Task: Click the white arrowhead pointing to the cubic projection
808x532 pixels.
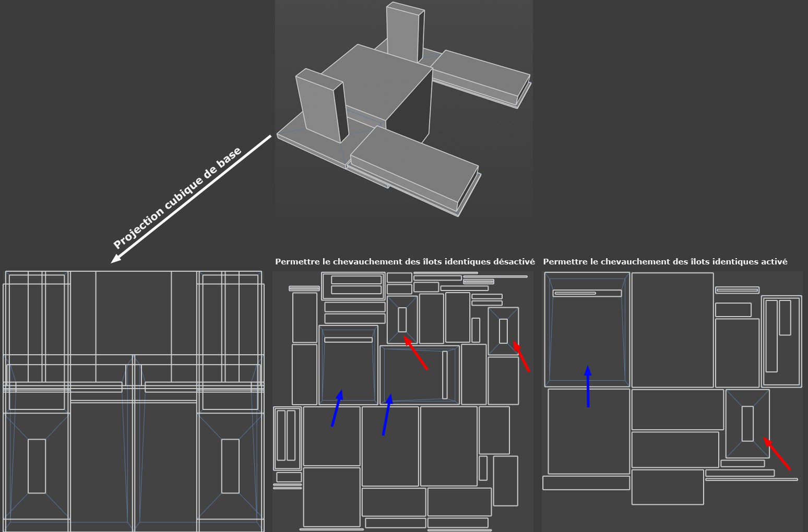Action: 116,259
